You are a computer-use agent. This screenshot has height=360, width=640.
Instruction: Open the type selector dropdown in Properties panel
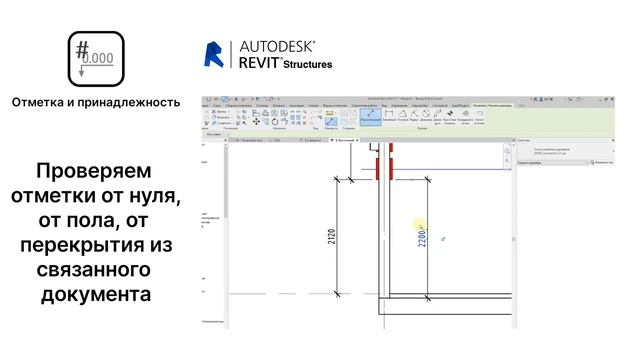[x=566, y=151]
